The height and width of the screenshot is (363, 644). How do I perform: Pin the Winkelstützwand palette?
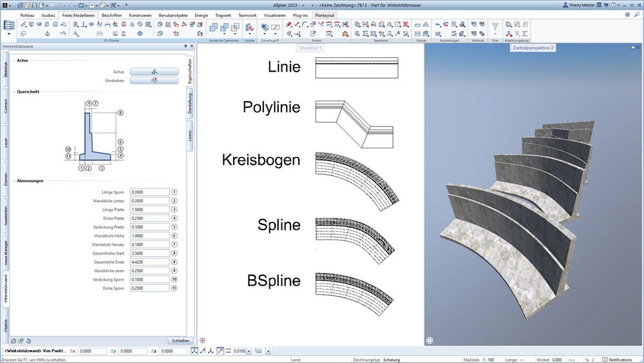pyautogui.click(x=185, y=46)
